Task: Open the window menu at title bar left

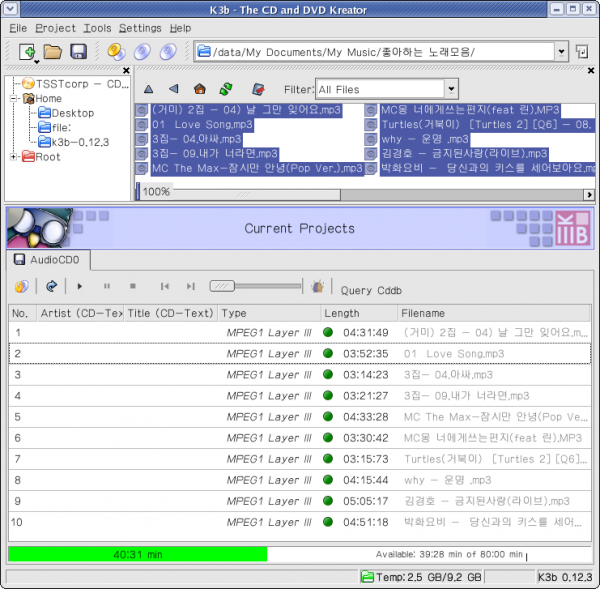Action: click(10, 8)
